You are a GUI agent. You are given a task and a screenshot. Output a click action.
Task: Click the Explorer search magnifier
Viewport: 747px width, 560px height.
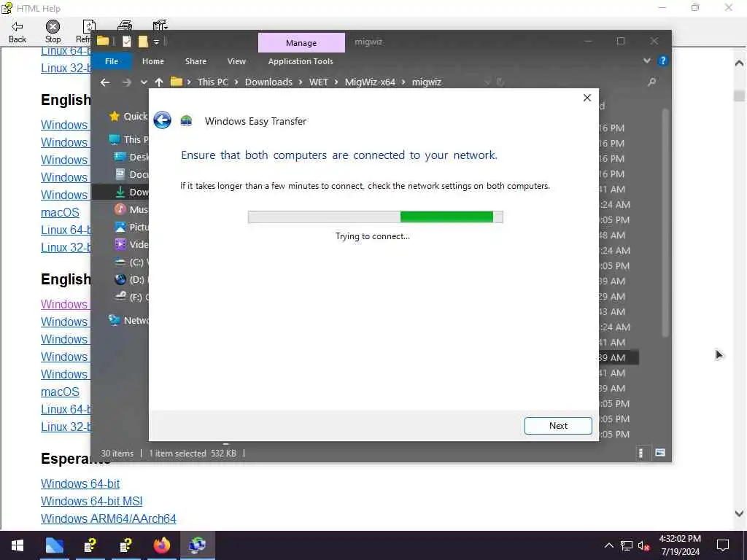tap(651, 82)
